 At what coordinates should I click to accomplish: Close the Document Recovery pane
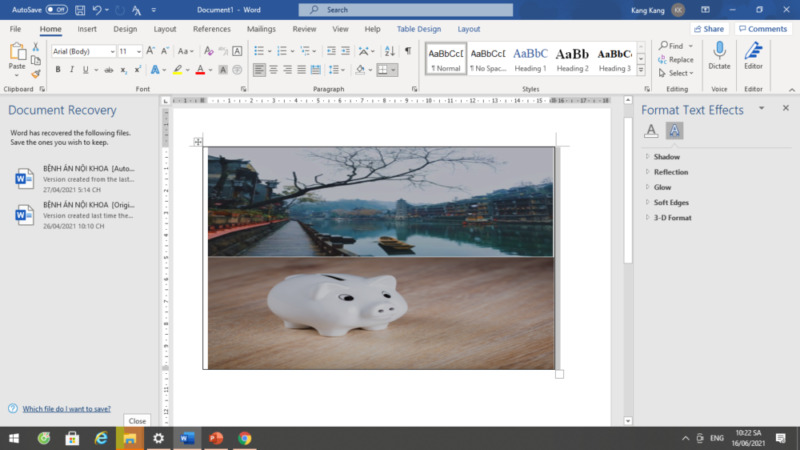[x=137, y=421]
